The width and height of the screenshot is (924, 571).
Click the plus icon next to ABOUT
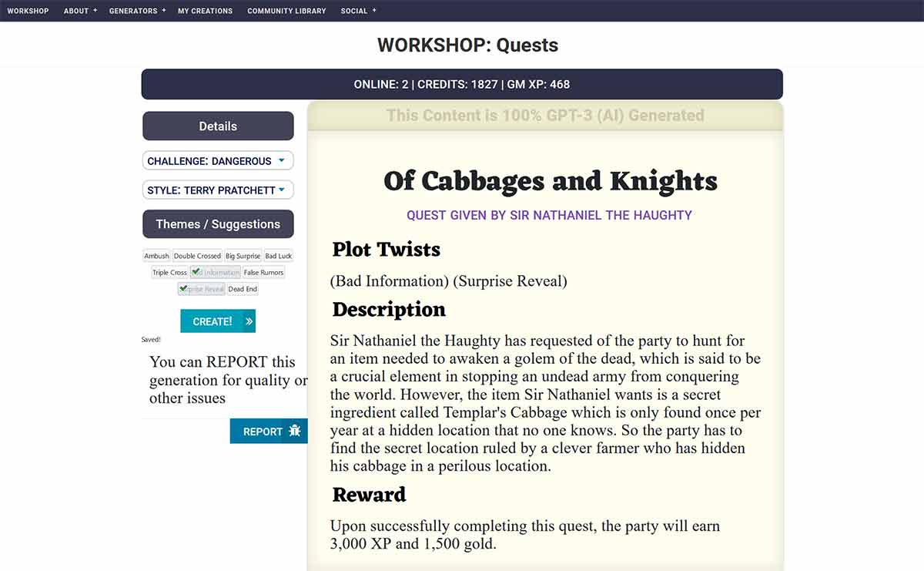[x=95, y=11]
